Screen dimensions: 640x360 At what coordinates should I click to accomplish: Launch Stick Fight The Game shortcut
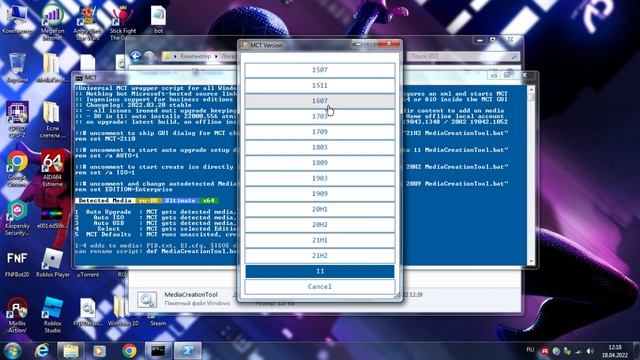tap(122, 22)
